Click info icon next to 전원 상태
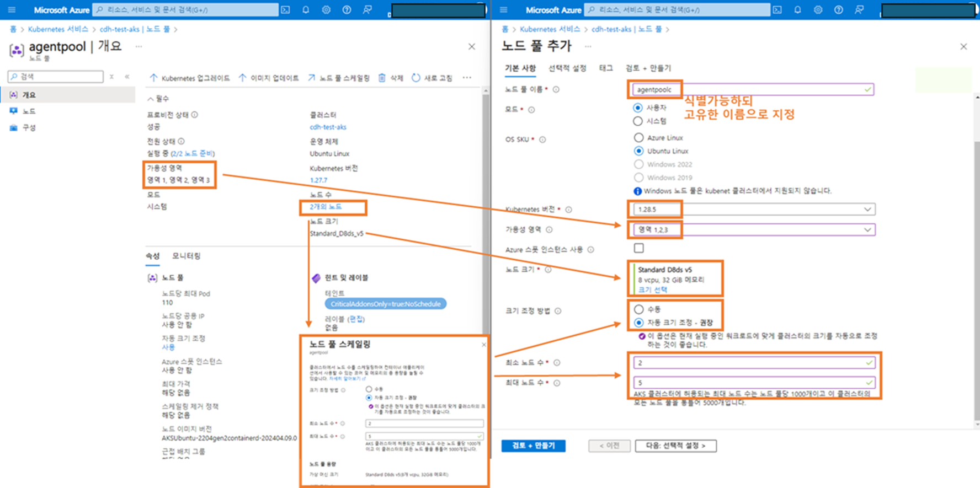Viewport: 980px width, 488px height. point(181,141)
